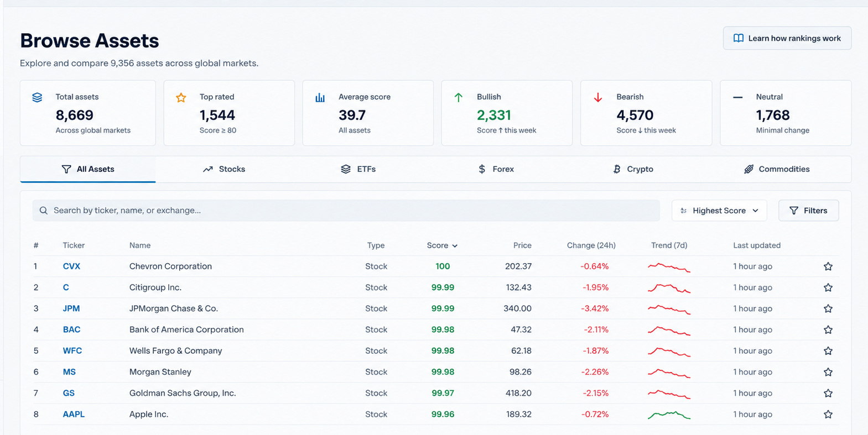The width and height of the screenshot is (868, 435).
Task: Open the CVX ticker link
Action: [71, 266]
